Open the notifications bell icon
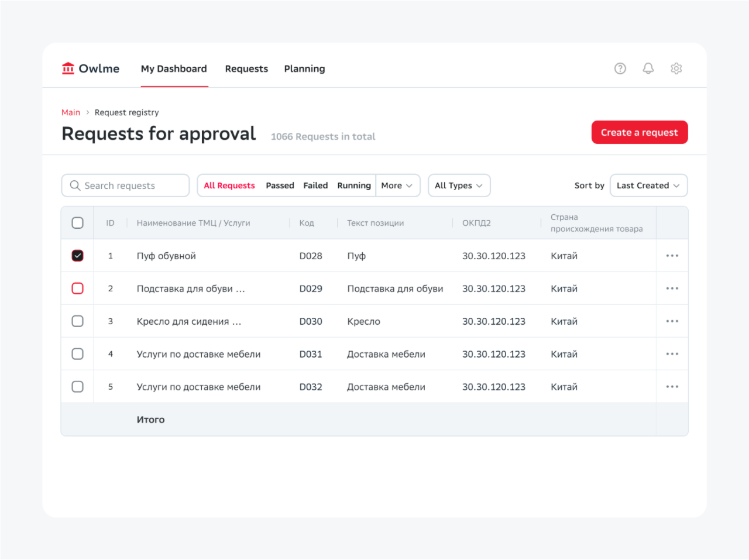 (648, 68)
